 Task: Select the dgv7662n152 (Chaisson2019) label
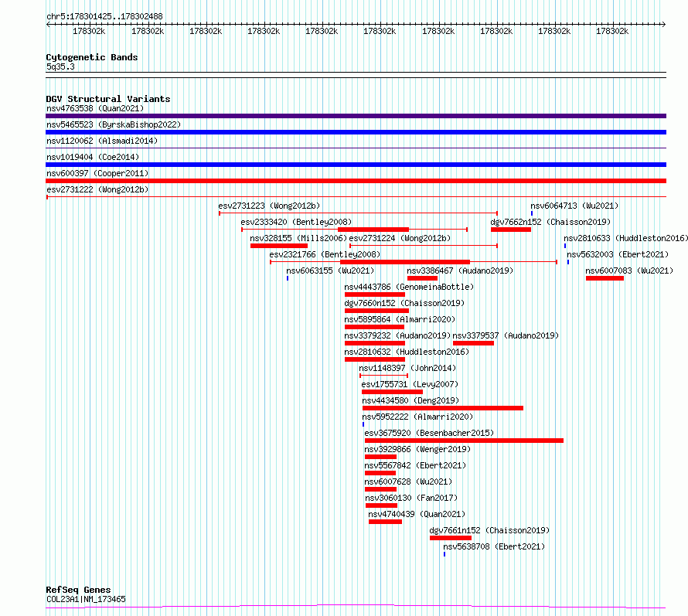(550, 222)
